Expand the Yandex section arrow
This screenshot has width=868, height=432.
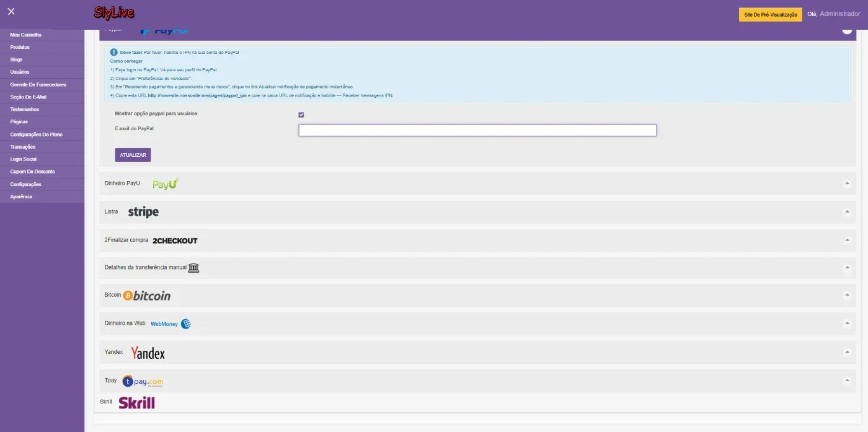coord(847,352)
